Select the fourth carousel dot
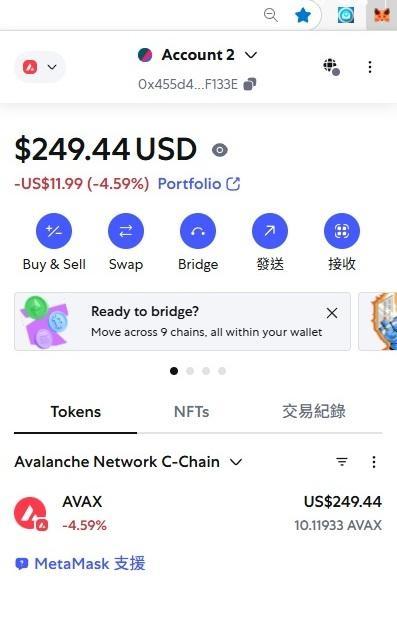397x629 pixels. click(x=222, y=371)
